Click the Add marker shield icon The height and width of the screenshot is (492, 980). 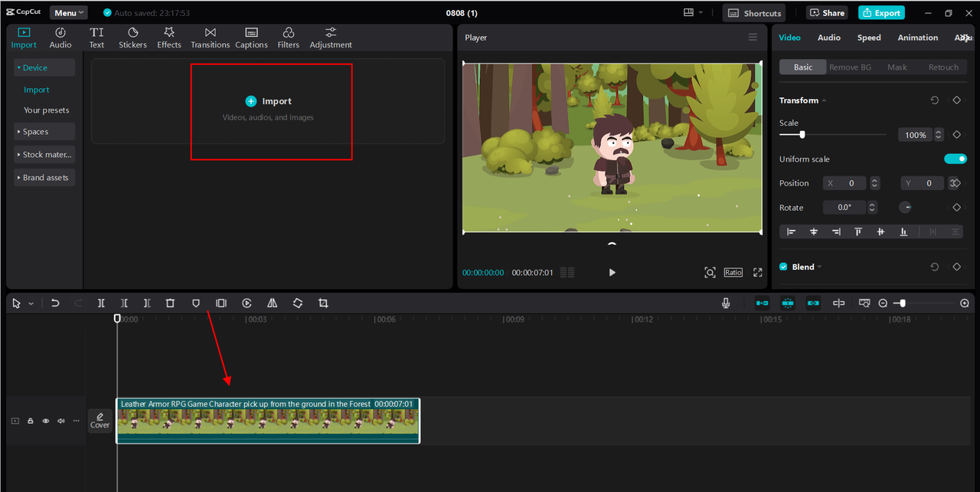[x=196, y=303]
